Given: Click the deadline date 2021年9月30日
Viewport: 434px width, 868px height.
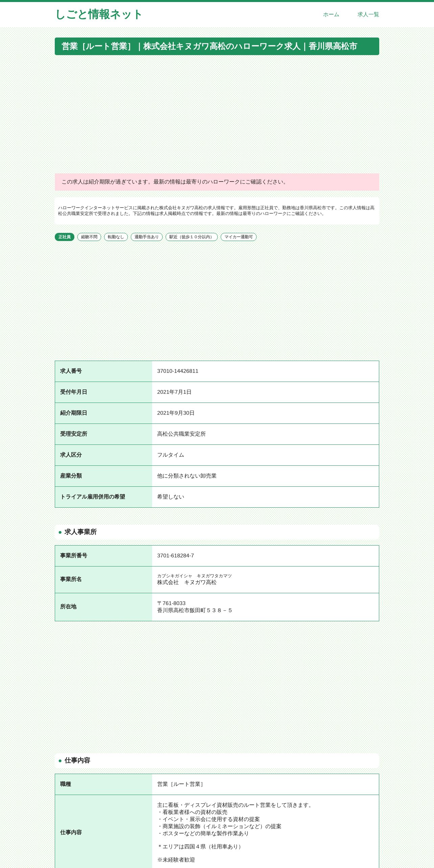Looking at the screenshot, I should (176, 413).
